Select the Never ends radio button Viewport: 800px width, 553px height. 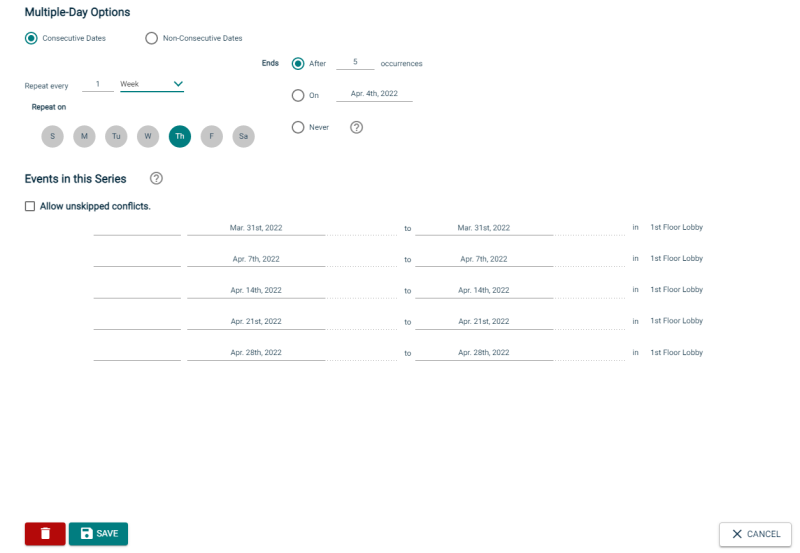tap(298, 128)
